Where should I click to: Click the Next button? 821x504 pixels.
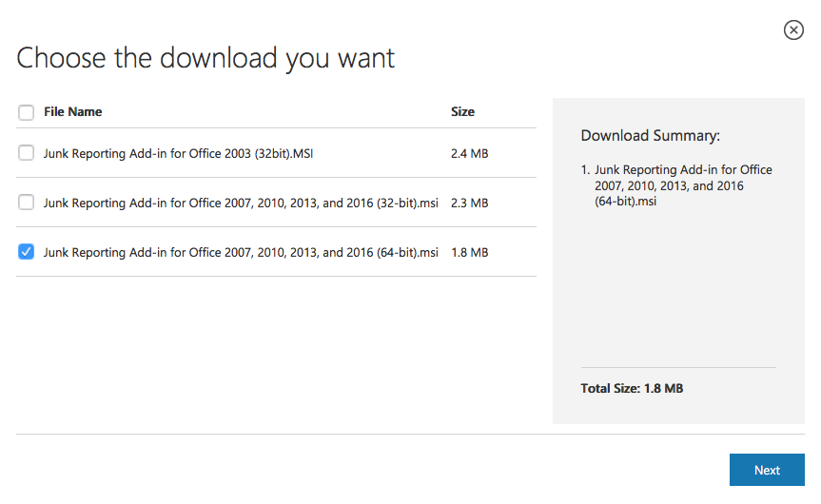(767, 470)
